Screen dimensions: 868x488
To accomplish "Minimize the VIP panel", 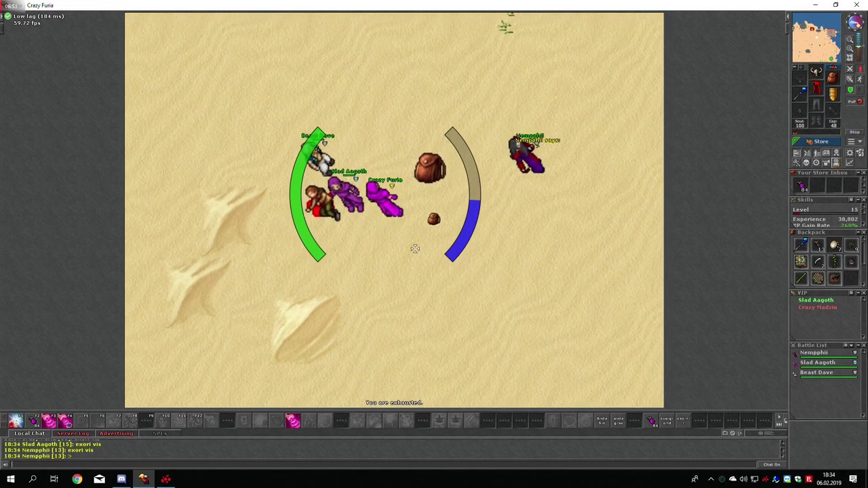I will 857,293.
